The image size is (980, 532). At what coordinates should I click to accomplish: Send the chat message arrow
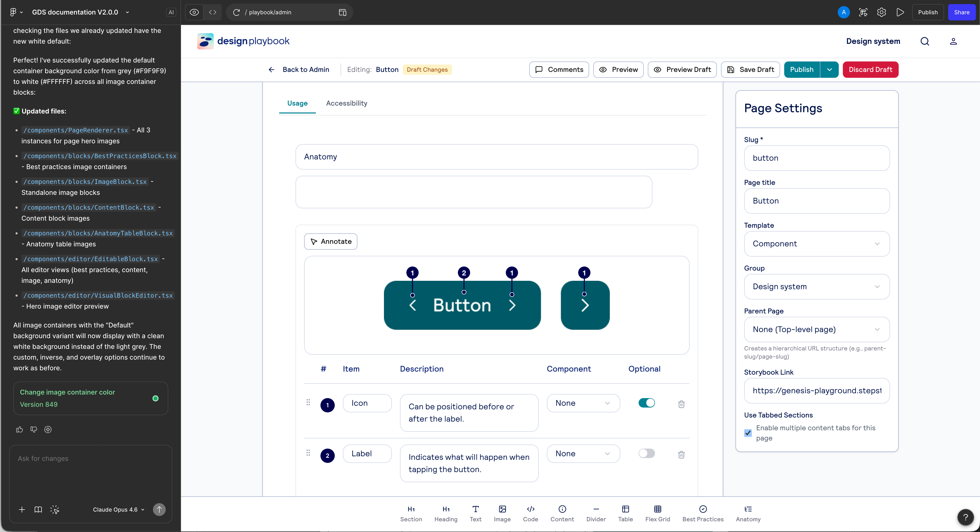(159, 510)
